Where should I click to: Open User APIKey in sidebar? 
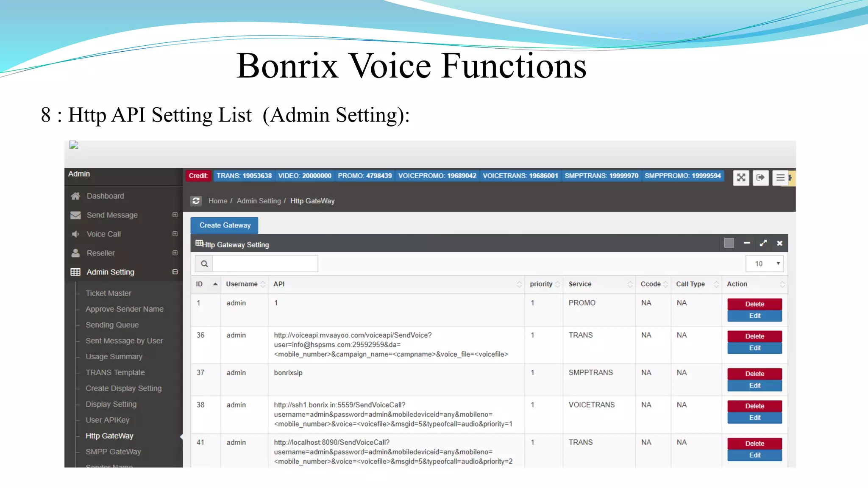click(x=108, y=420)
